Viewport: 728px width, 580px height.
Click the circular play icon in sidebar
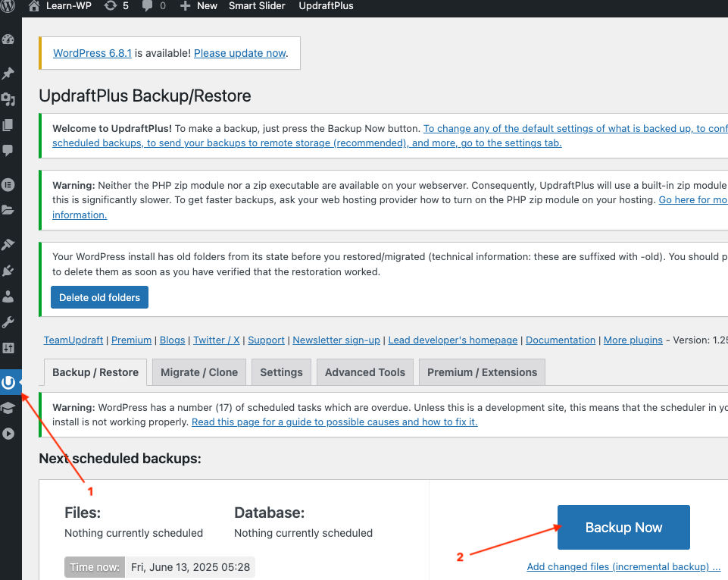tap(8, 434)
